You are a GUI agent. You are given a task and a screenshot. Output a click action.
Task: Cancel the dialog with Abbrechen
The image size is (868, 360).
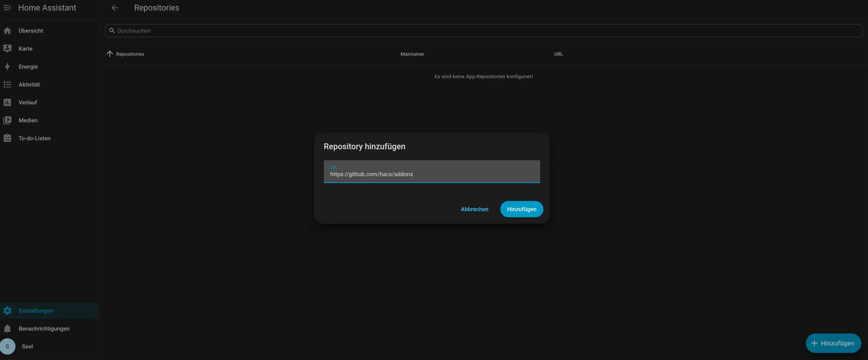click(474, 209)
